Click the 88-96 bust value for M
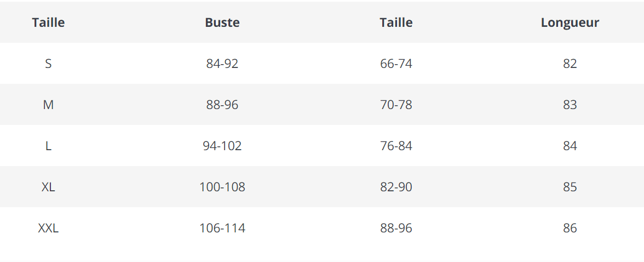Image resolution: width=644 pixels, height=262 pixels. coord(222,105)
